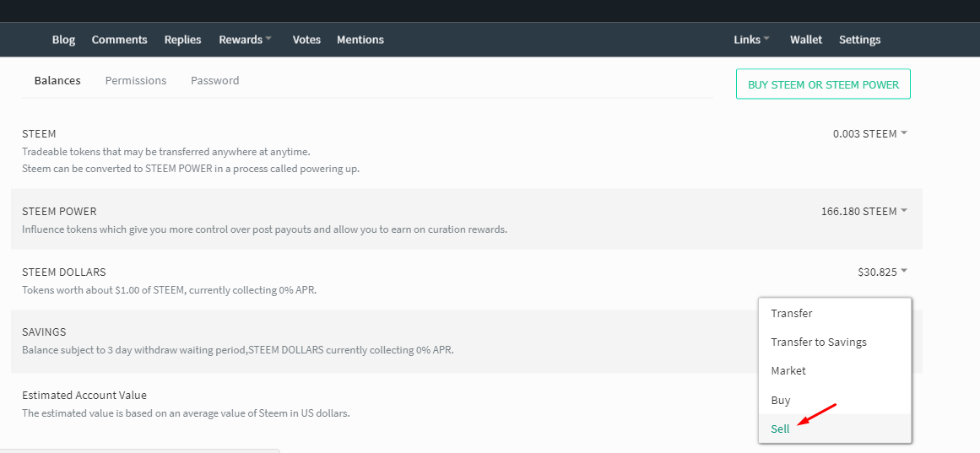This screenshot has width=980, height=453.
Task: Go to Settings
Action: point(859,40)
